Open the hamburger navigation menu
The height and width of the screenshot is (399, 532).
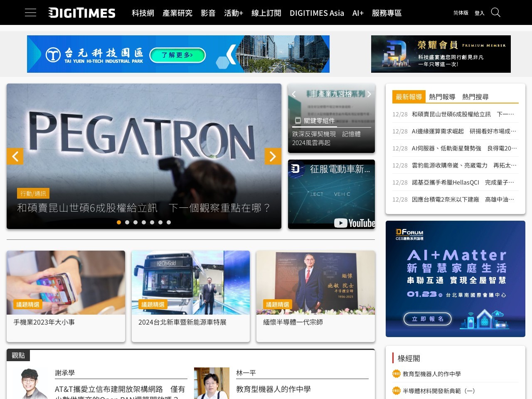30,12
